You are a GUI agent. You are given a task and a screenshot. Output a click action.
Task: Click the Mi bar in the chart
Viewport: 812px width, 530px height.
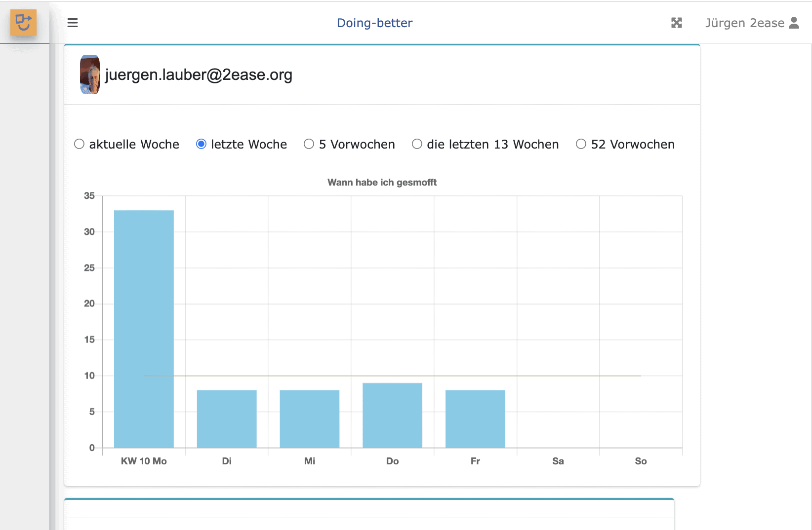point(310,419)
